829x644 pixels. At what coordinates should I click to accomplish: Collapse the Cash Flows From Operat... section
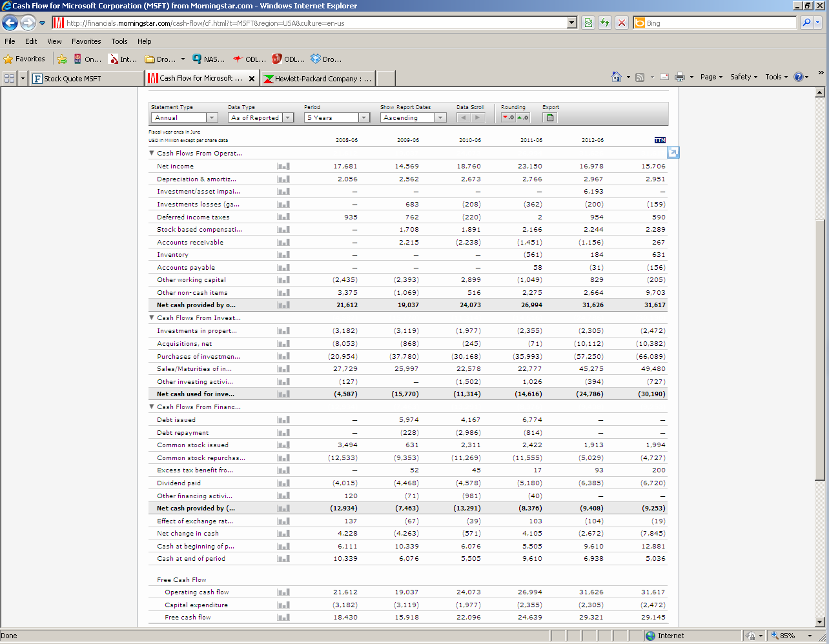152,154
